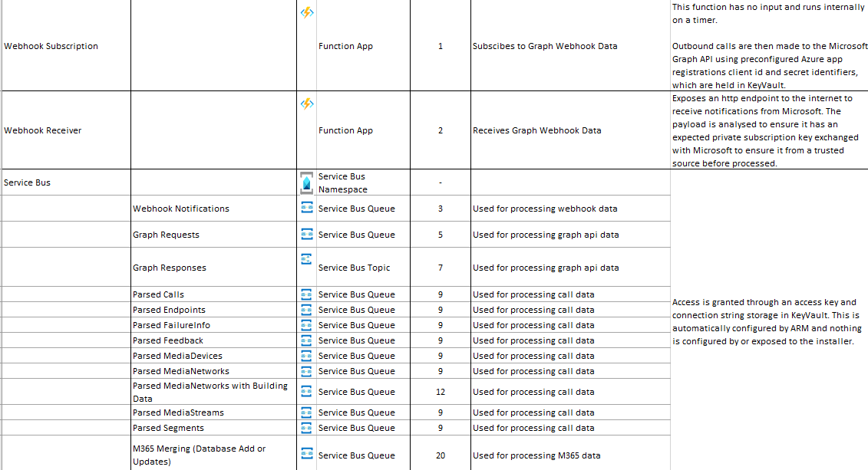The width and height of the screenshot is (868, 470).
Task: Select call data description in Parsed Segments row
Action: 570,428
